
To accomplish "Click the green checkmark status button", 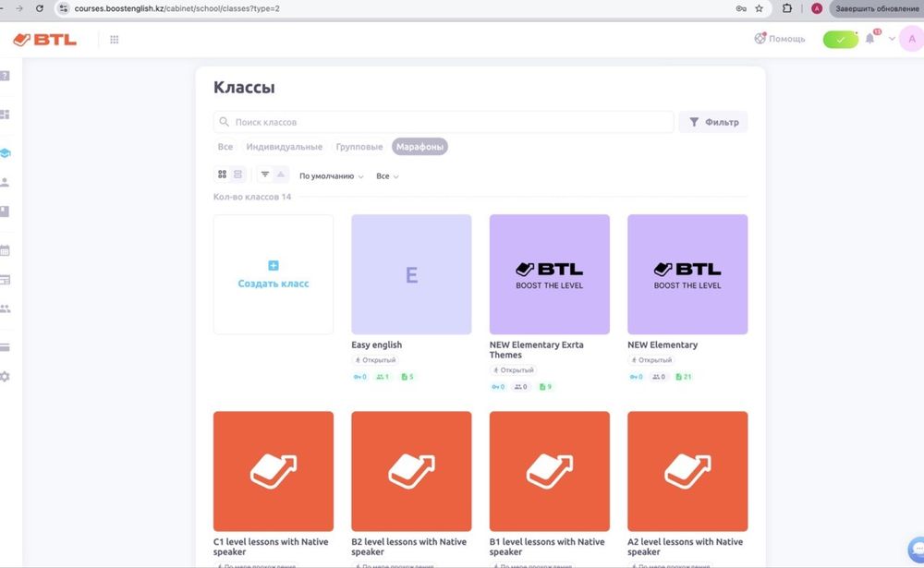I will 840,40.
